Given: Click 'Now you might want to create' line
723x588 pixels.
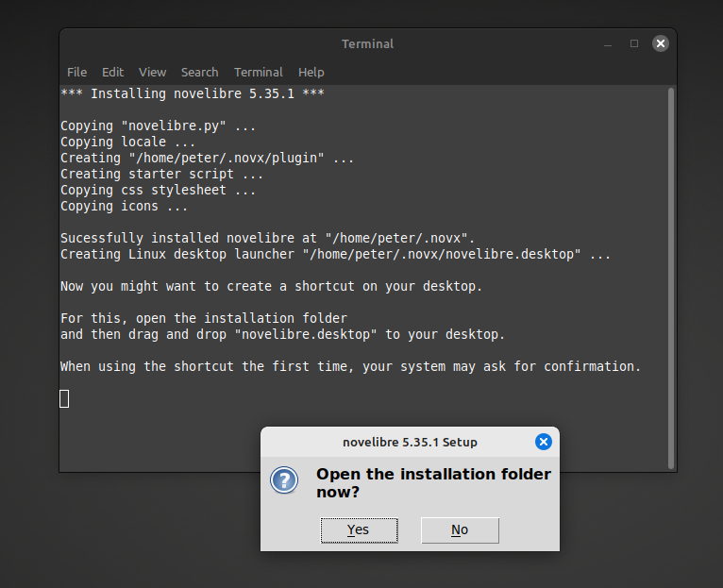Looking at the screenshot, I should point(271,286).
